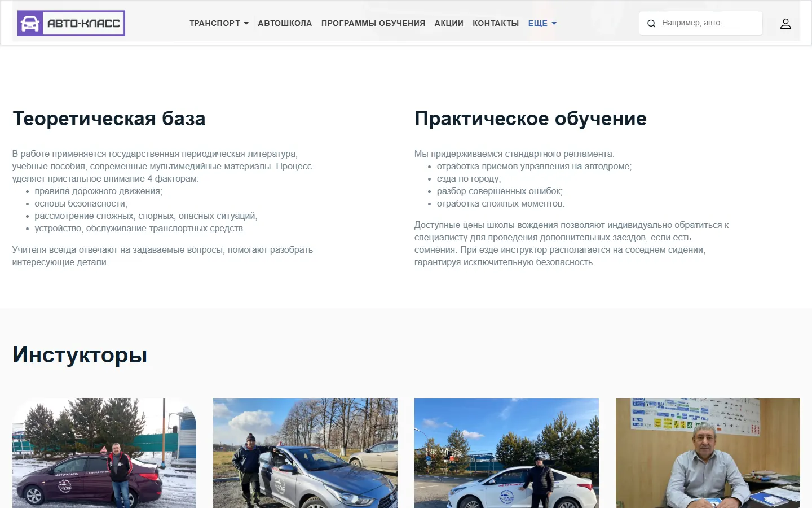
Task: Click text 'Мы придерживаемся стандартного регламента:'
Action: pos(514,154)
